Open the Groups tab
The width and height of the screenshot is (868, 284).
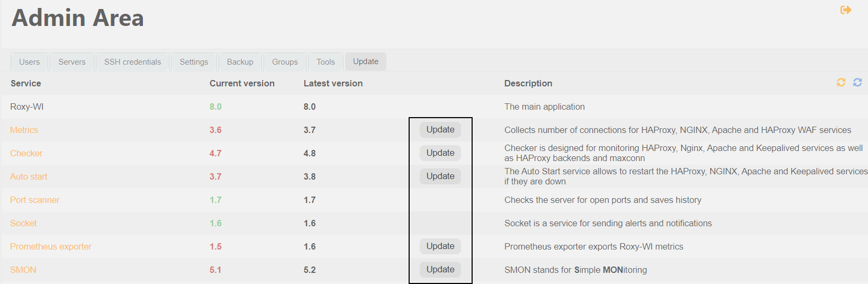click(285, 62)
